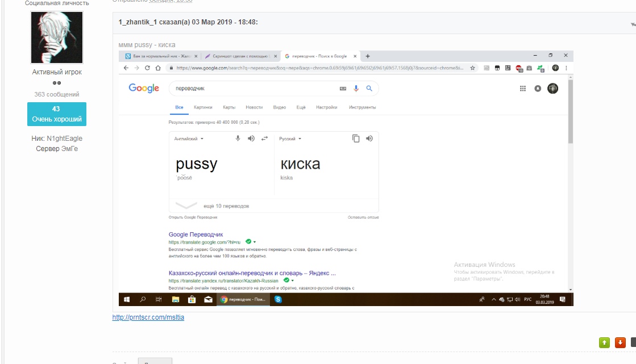Click 'Открыть Google Переводчик' link
Image resolution: width=636 pixels, height=364 pixels.
coord(193,217)
